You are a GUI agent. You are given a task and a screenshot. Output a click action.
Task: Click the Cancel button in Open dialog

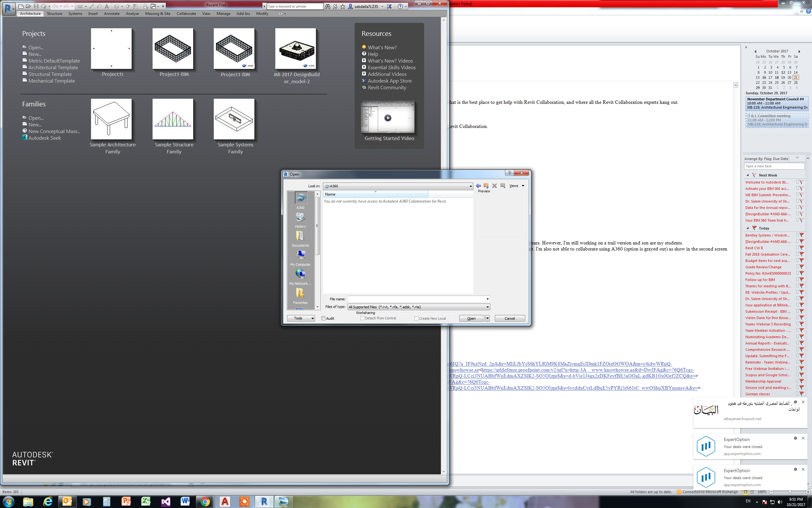coord(510,318)
